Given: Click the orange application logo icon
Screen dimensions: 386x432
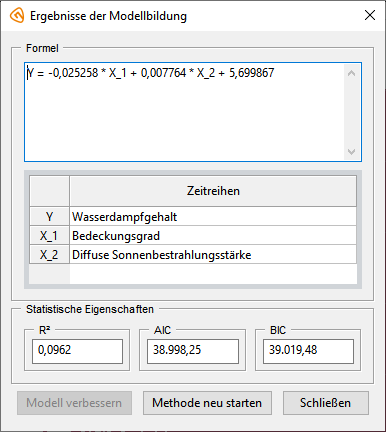Looking at the screenshot, I should point(17,16).
